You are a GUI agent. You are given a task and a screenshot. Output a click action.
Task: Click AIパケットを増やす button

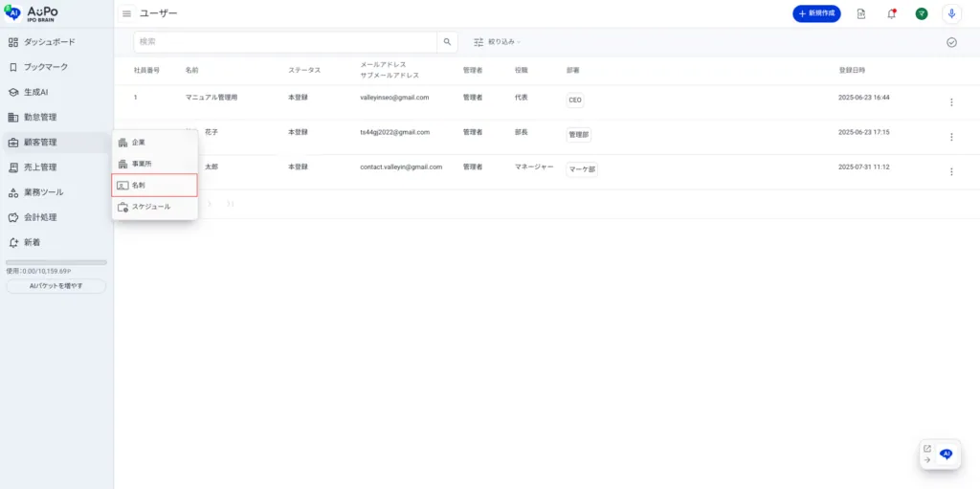coord(56,286)
